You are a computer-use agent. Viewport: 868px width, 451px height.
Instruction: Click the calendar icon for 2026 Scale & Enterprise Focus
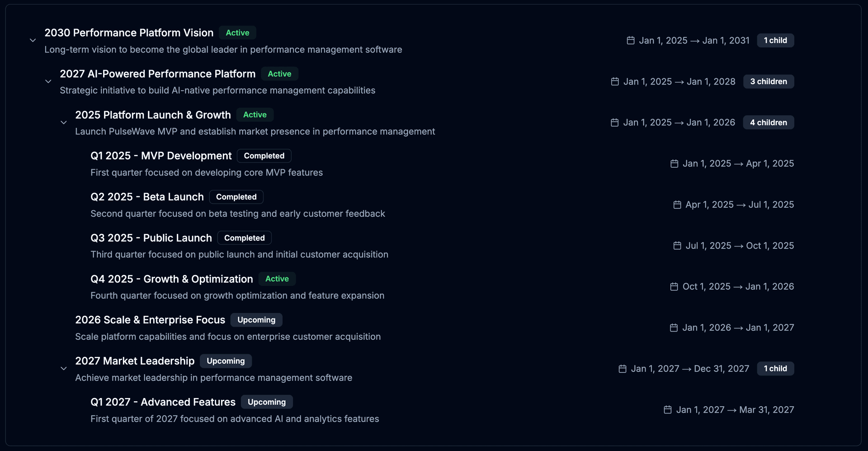[x=674, y=327]
